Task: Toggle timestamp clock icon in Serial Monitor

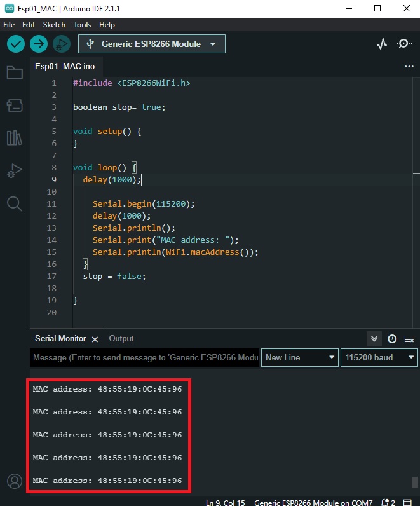Action: (x=392, y=339)
